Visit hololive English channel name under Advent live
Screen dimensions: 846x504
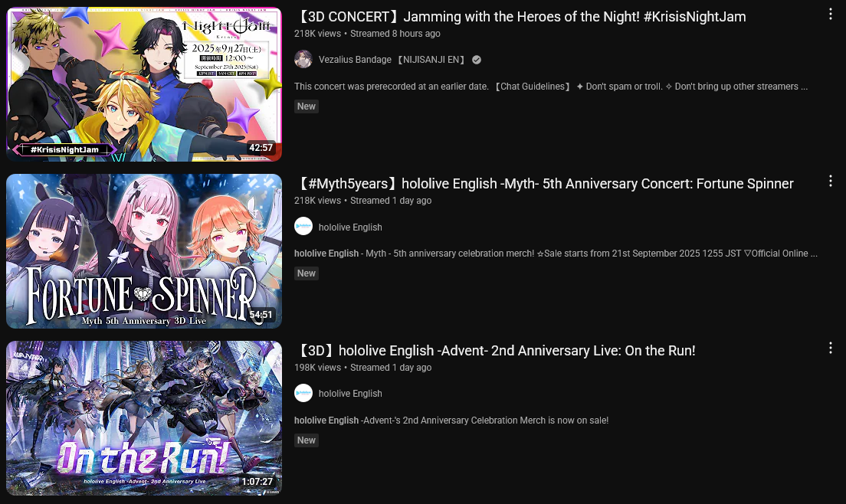(350, 394)
